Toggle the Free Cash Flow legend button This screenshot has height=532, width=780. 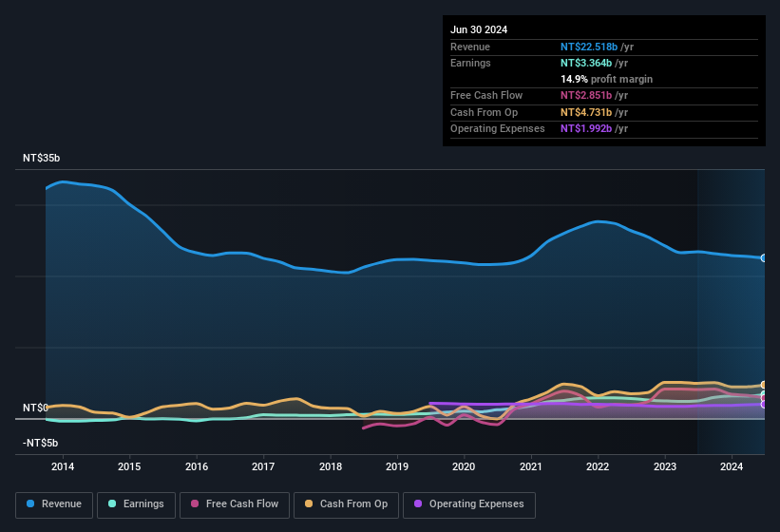coord(235,504)
